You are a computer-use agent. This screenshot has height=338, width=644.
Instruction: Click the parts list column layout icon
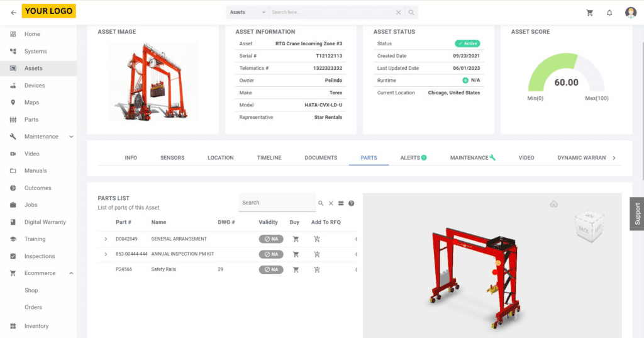click(x=340, y=203)
